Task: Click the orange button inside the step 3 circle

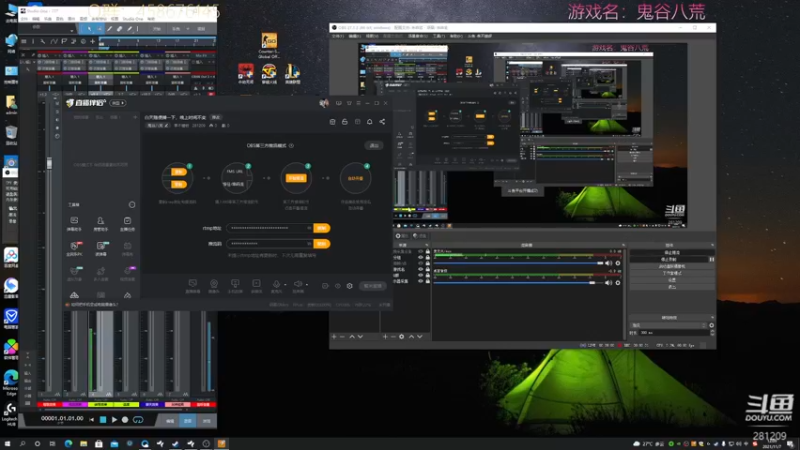Action: [x=296, y=178]
